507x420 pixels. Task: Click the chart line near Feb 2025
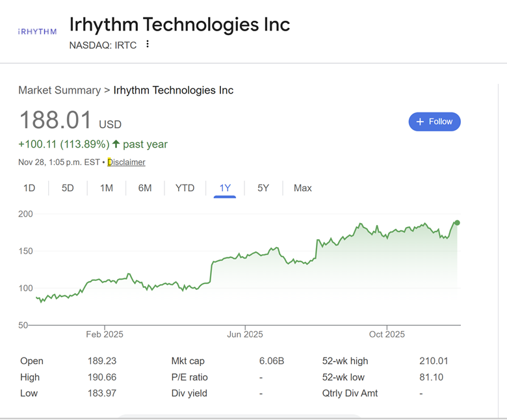point(105,281)
